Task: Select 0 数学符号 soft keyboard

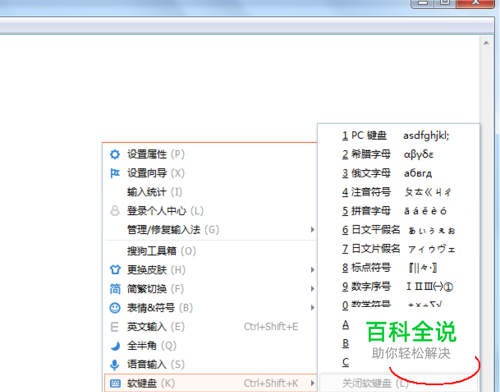Action: 399,305
